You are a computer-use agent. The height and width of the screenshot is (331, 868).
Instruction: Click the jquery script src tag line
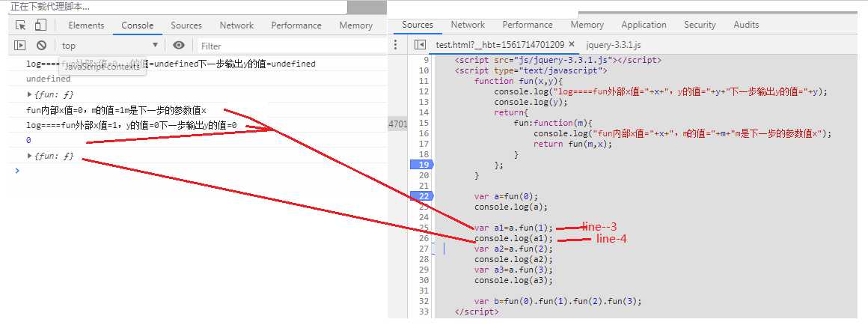pyautogui.click(x=558, y=60)
